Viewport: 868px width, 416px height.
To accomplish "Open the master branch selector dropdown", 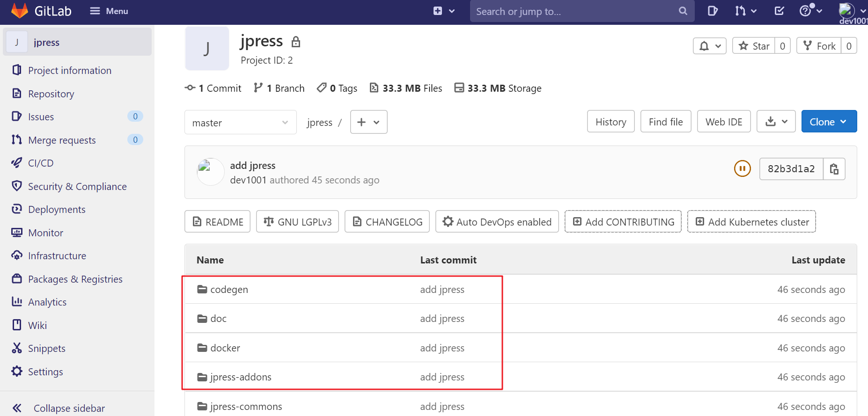I will click(x=241, y=123).
